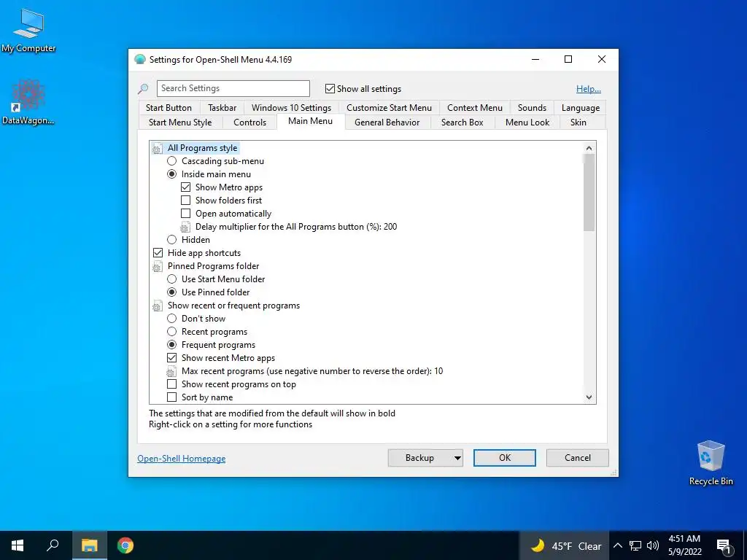Switch to the Start Button tab
Viewport: 747px width, 560px height.
coord(169,108)
